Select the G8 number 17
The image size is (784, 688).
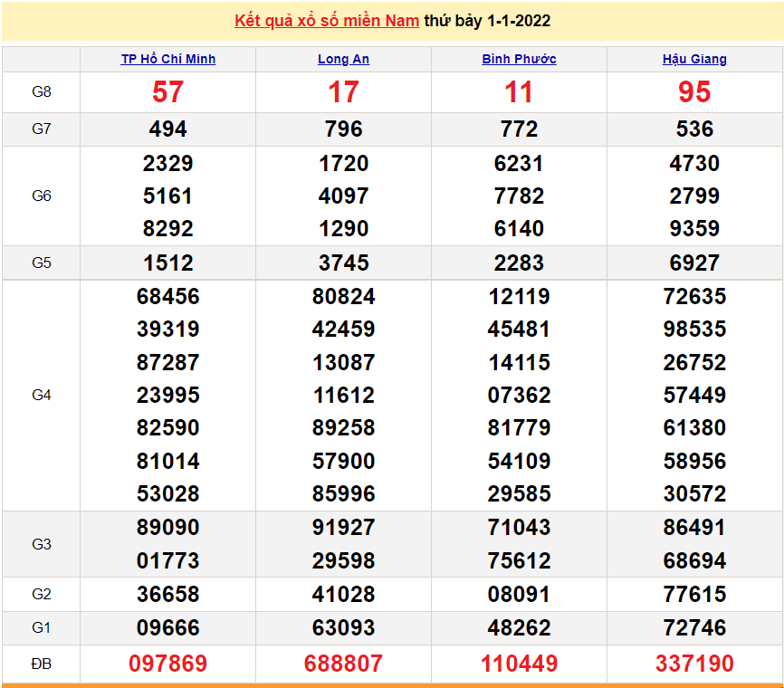coord(343,92)
